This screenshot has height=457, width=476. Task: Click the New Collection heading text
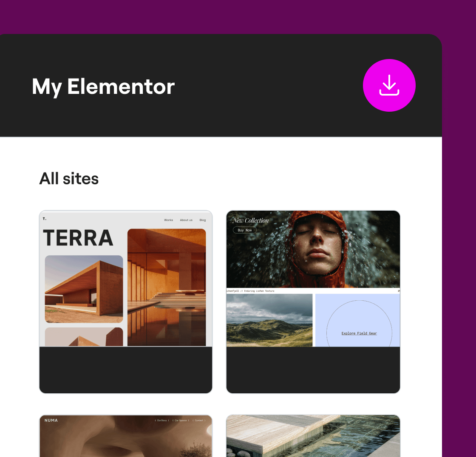pyautogui.click(x=251, y=220)
